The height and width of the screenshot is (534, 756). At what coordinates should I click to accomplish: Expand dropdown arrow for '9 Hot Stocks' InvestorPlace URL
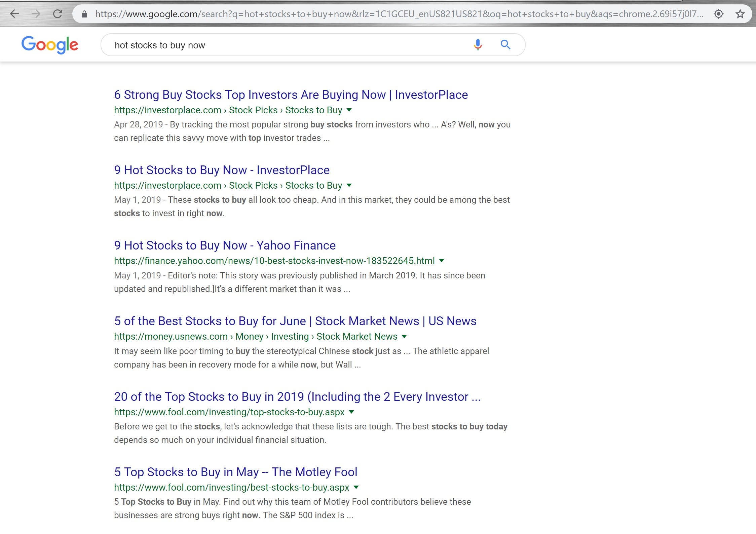(349, 185)
